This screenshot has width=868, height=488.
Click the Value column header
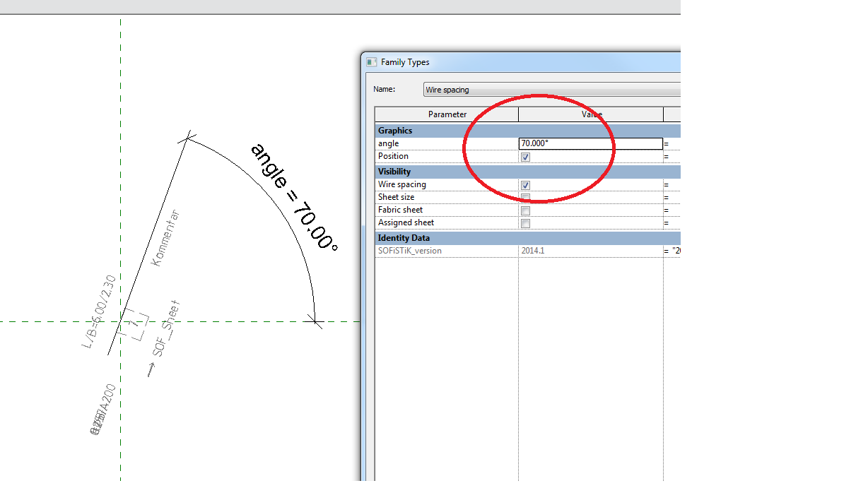591,114
